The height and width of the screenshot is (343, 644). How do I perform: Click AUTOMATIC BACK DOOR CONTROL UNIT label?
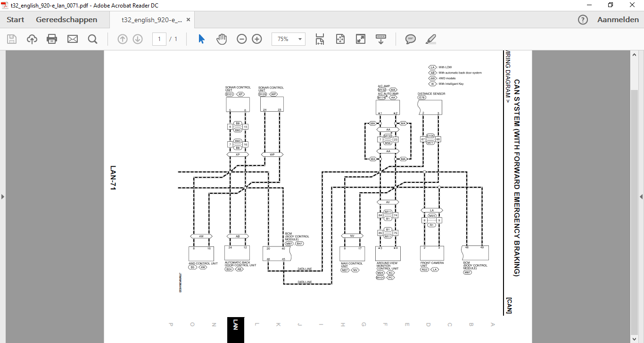click(240, 264)
